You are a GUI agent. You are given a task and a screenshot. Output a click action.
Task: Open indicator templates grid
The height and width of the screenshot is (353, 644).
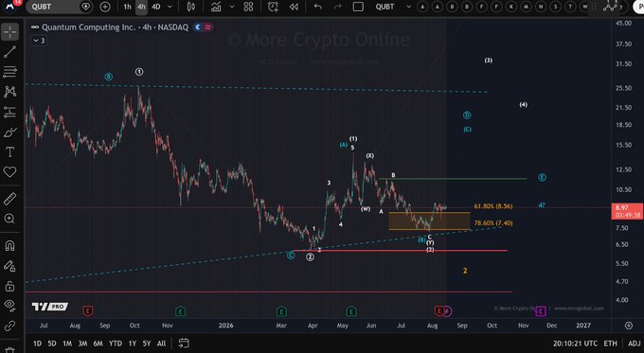[x=248, y=7]
